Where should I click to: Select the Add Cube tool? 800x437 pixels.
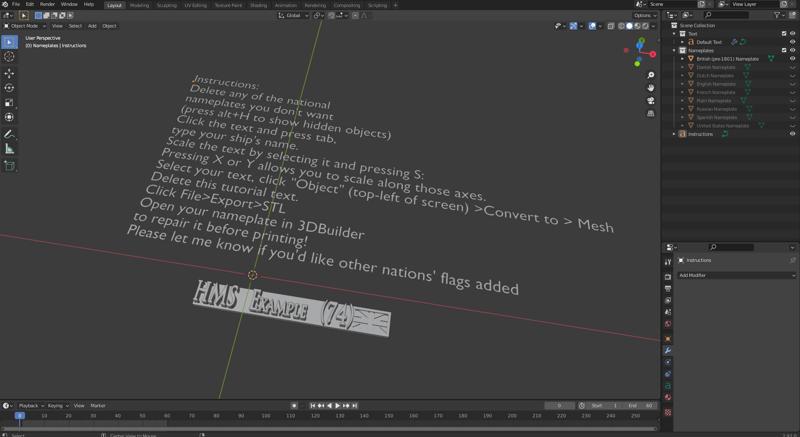(x=9, y=166)
